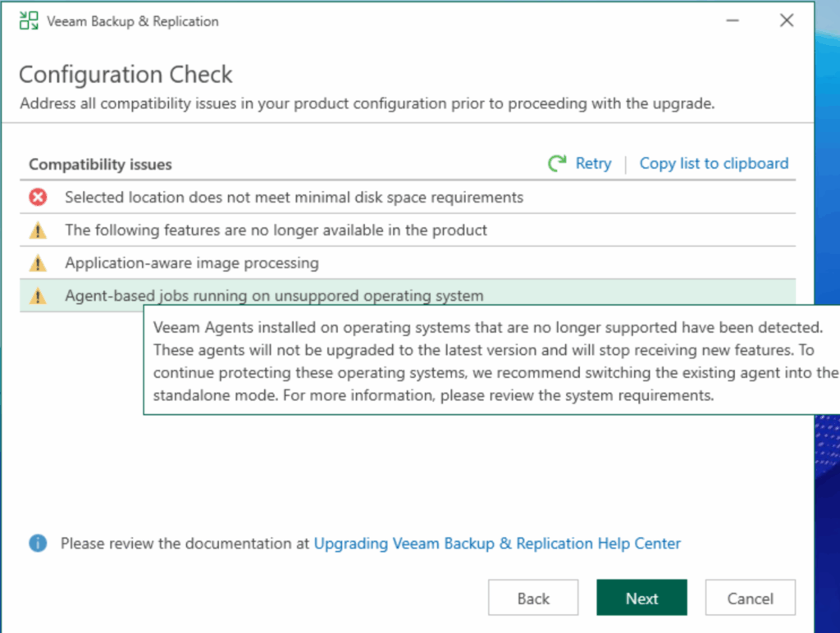The image size is (840, 633).
Task: Click warning icon beside Agent-based jobs issue
Action: point(38,296)
